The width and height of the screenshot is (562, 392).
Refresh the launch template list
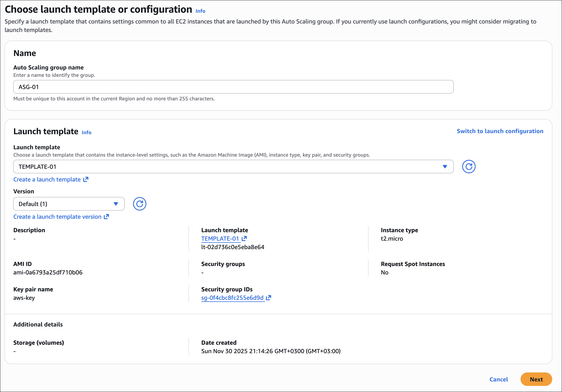pyautogui.click(x=469, y=167)
